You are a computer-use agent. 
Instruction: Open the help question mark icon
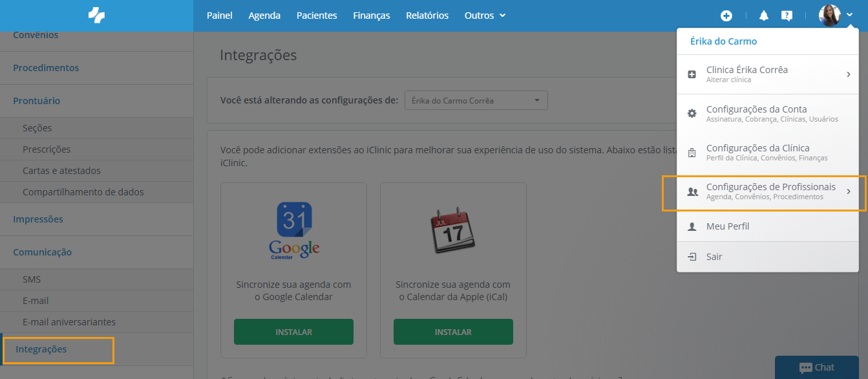pyautogui.click(x=787, y=16)
